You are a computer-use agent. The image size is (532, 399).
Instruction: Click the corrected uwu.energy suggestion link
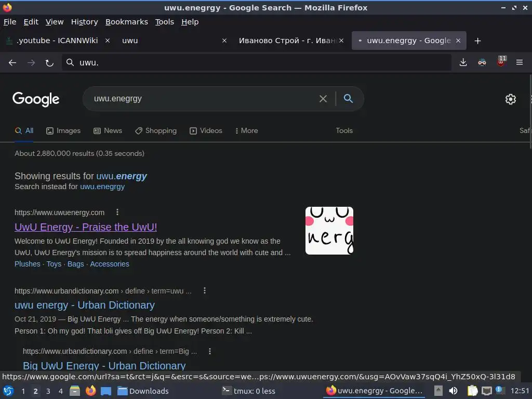coord(122,176)
